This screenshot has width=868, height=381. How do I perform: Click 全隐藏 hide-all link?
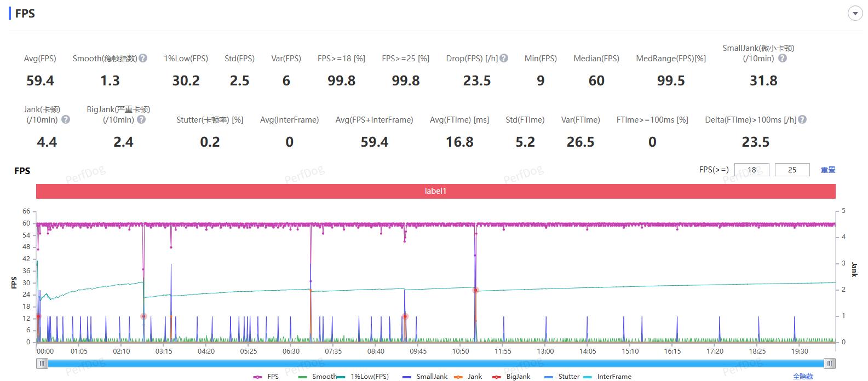(x=802, y=377)
